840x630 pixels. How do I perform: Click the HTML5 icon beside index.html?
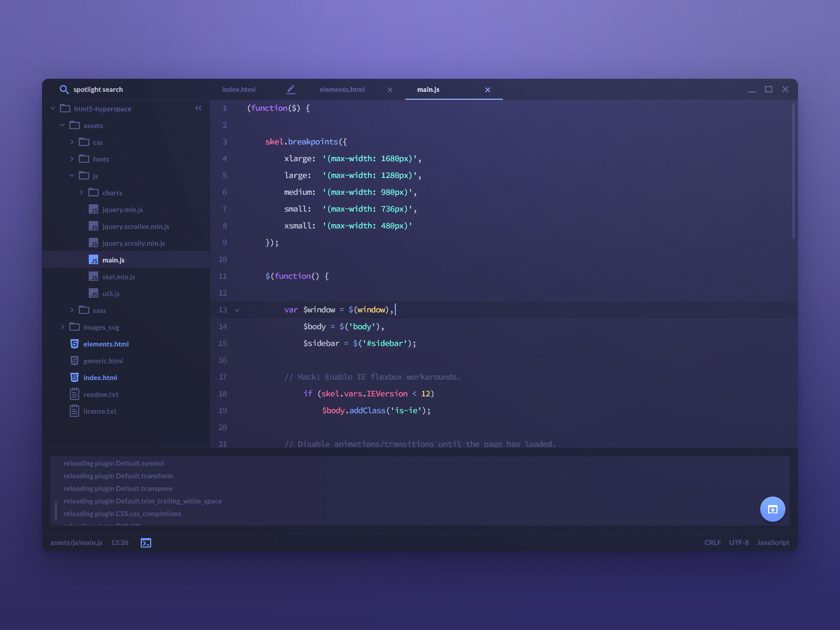pyautogui.click(x=75, y=377)
